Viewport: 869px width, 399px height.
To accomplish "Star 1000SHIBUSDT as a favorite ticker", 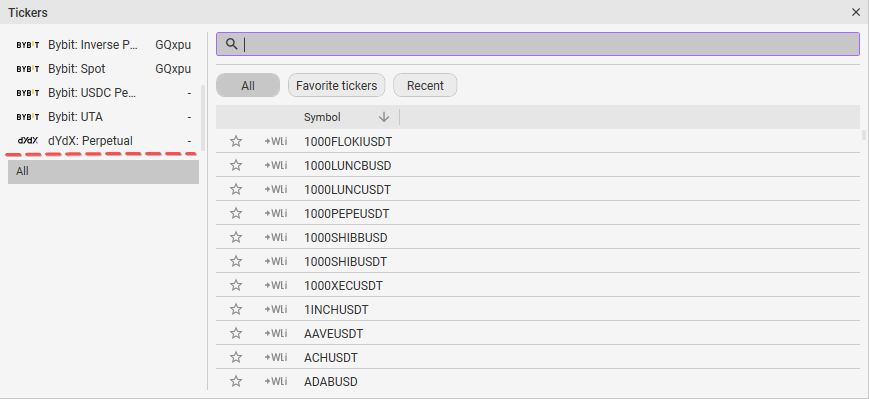I will tap(236, 262).
